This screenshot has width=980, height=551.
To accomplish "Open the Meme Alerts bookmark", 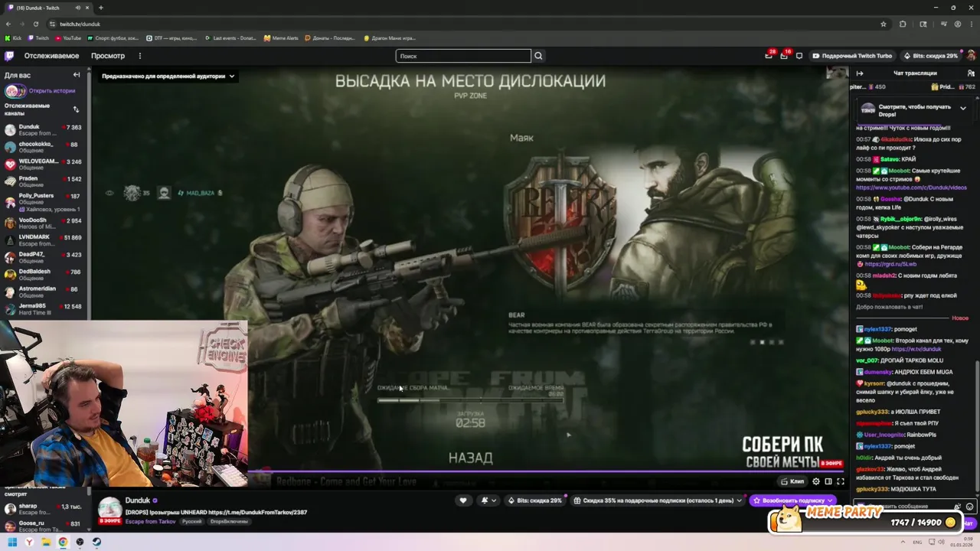I will click(281, 37).
